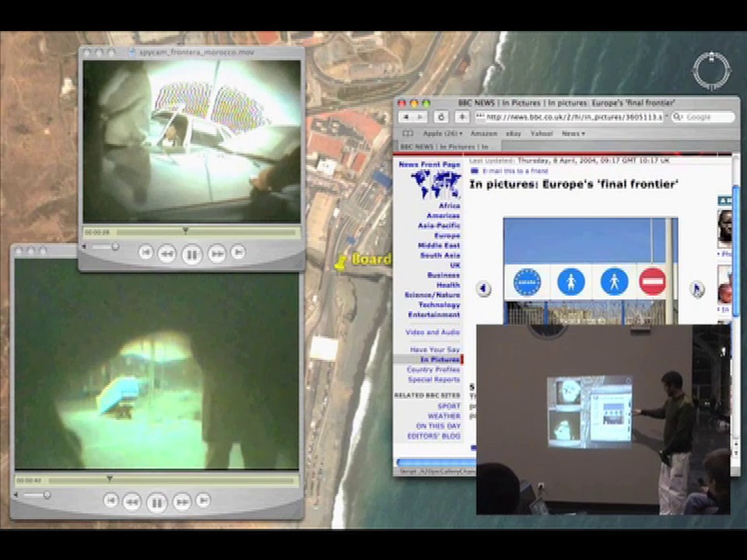Screen dimensions: 747x560
Task: Rewind the top QuickTime movie
Action: 167,254
